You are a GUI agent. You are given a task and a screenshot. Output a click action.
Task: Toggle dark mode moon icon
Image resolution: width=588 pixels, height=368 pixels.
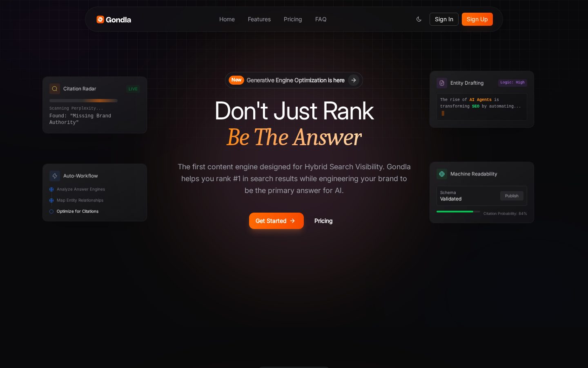[419, 19]
